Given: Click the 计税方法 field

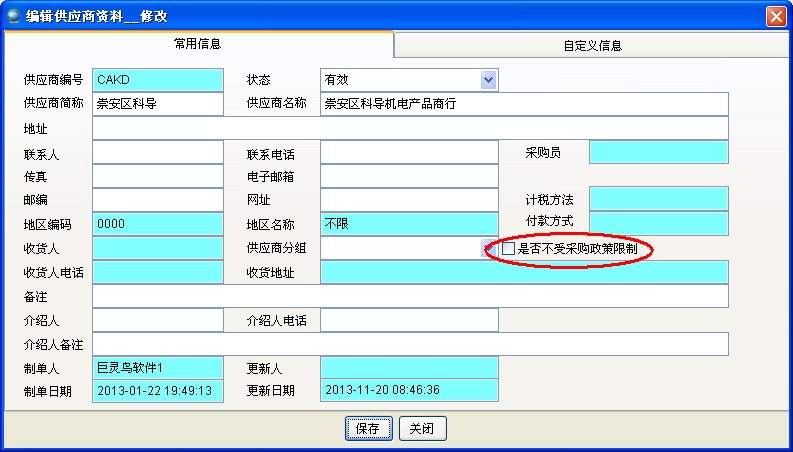Looking at the screenshot, I should [x=658, y=199].
